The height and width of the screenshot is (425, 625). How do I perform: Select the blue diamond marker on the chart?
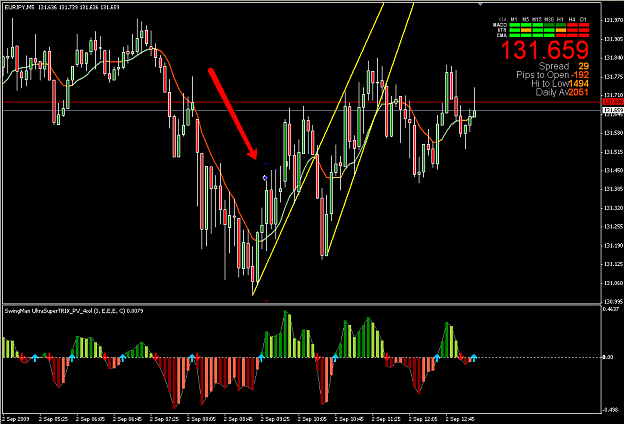(x=265, y=177)
